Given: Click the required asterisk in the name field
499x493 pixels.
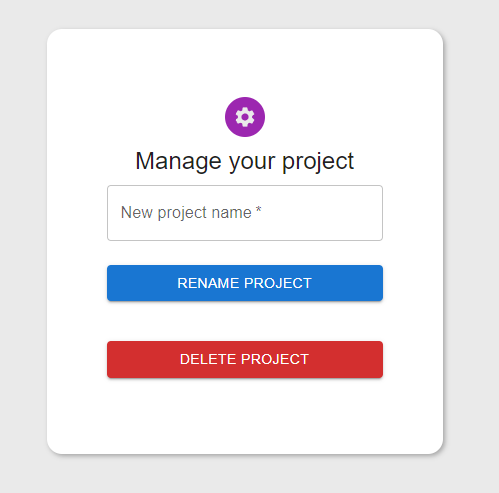Looking at the screenshot, I should point(258,210).
